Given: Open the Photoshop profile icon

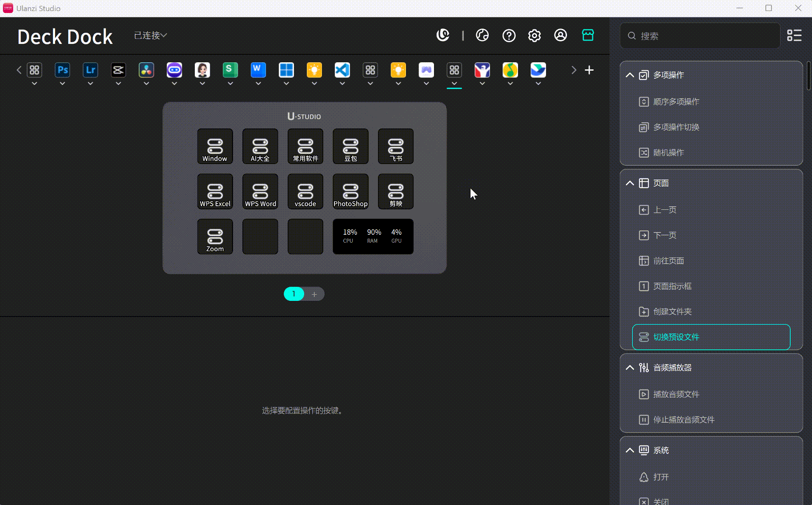Looking at the screenshot, I should pos(62,70).
